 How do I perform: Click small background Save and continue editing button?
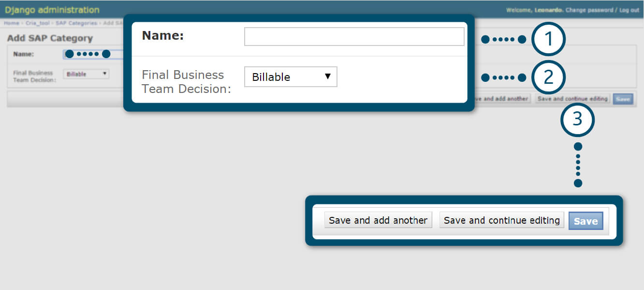(572, 99)
